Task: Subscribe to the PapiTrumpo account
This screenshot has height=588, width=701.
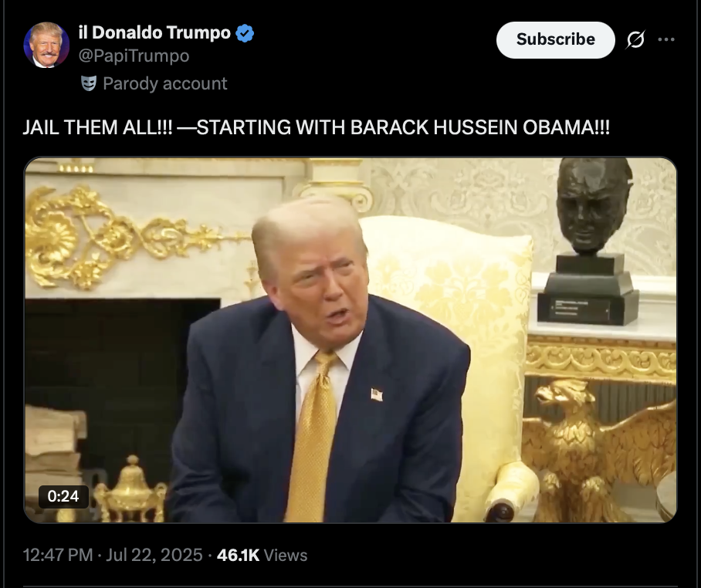Action: (x=556, y=40)
